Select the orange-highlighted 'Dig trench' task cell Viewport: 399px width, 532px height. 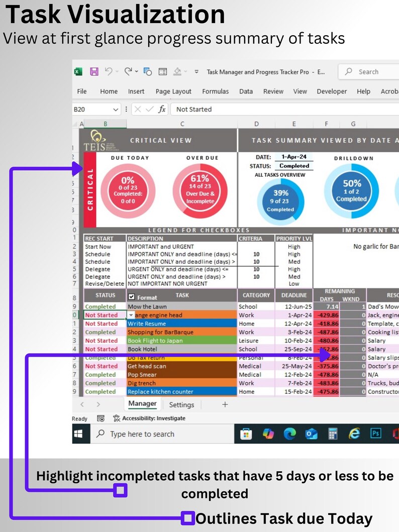(x=182, y=383)
